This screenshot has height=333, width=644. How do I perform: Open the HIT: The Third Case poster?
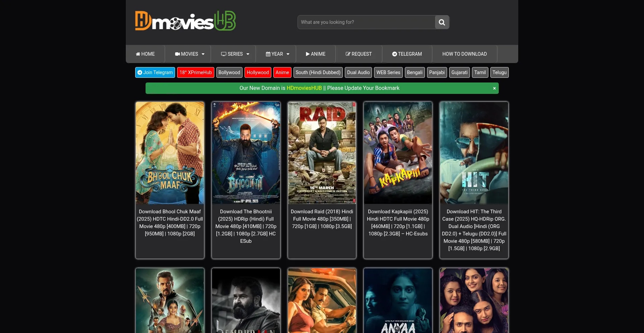coord(474,153)
